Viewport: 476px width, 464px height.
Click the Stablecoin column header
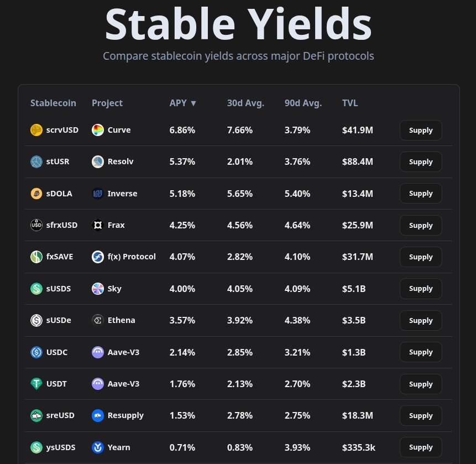[x=53, y=103]
